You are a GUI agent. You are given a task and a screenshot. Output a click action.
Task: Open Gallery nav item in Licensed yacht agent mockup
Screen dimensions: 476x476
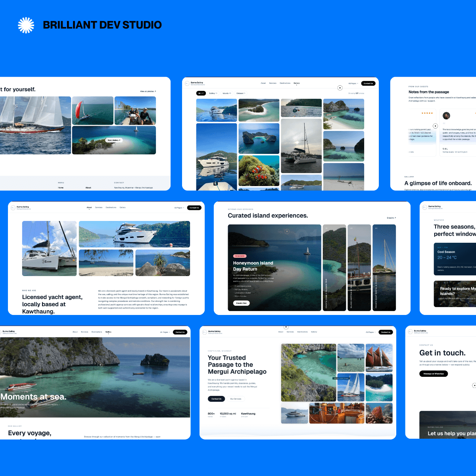123,207
